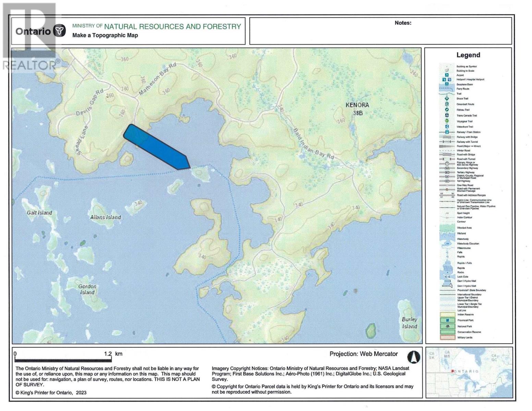Click the Seaplane Base legend icon
The width and height of the screenshot is (532, 411).
[447, 84]
